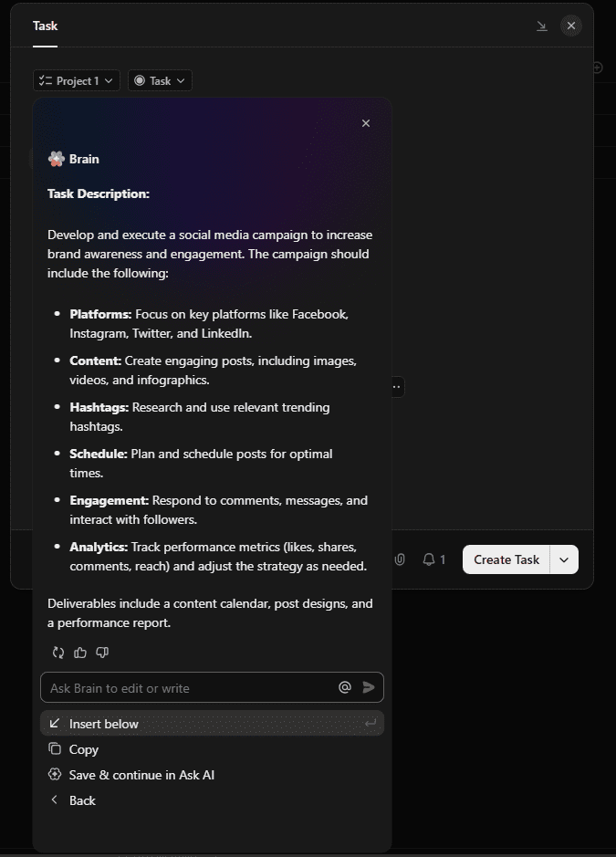This screenshot has width=616, height=857.
Task: Expand the Create Task options chevron
Action: (x=563, y=559)
